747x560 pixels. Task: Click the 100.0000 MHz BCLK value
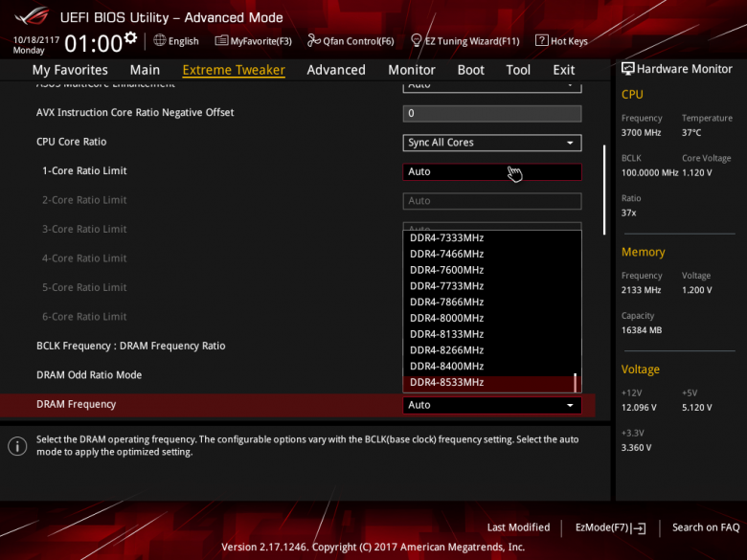[649, 173]
